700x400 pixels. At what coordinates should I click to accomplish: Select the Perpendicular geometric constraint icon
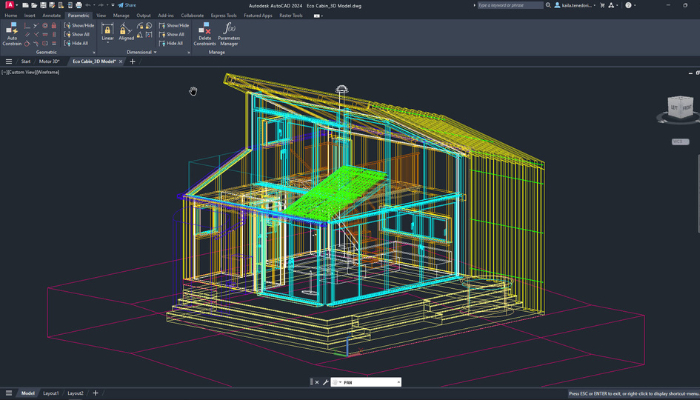[36, 34]
